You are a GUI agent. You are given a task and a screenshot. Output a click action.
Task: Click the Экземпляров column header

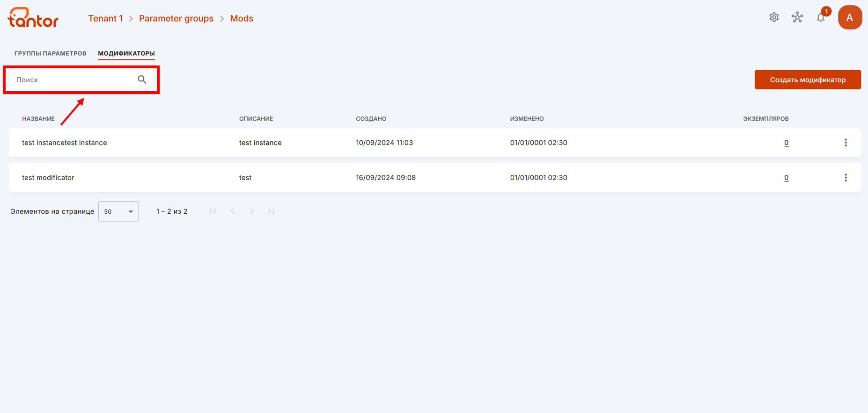[766, 119]
